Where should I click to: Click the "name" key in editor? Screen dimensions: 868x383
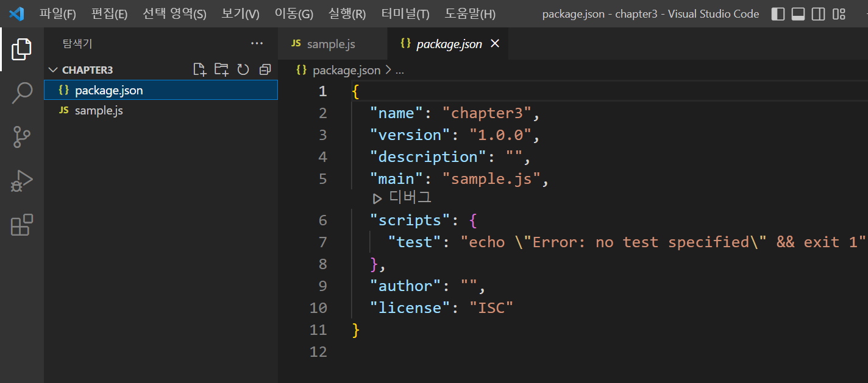(397, 113)
